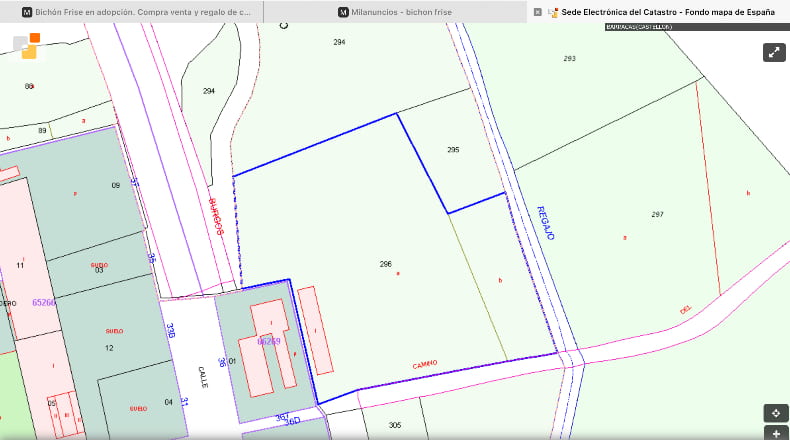Click block number 65269 label
The image size is (790, 440).
269,342
